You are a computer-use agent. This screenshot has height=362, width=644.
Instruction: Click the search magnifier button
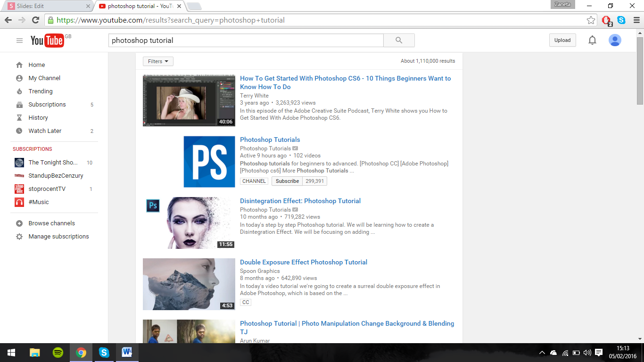[399, 41]
